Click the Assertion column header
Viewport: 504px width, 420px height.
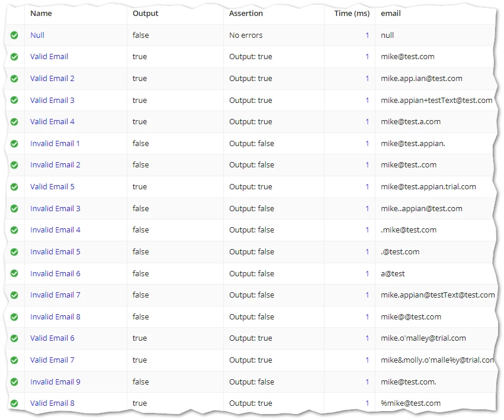pyautogui.click(x=246, y=14)
